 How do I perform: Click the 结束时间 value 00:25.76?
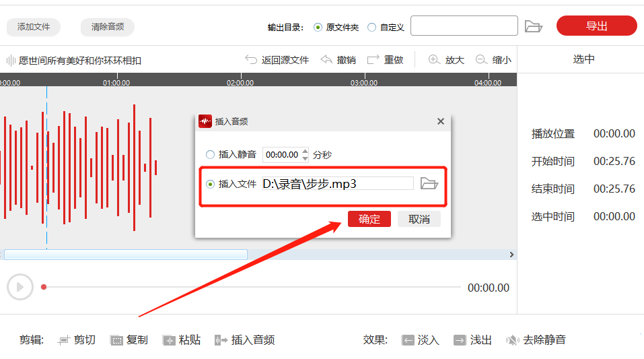(x=614, y=189)
